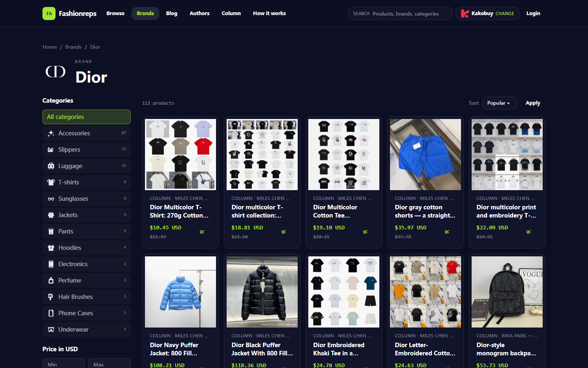Click the Hoodies category icon

coord(51,248)
